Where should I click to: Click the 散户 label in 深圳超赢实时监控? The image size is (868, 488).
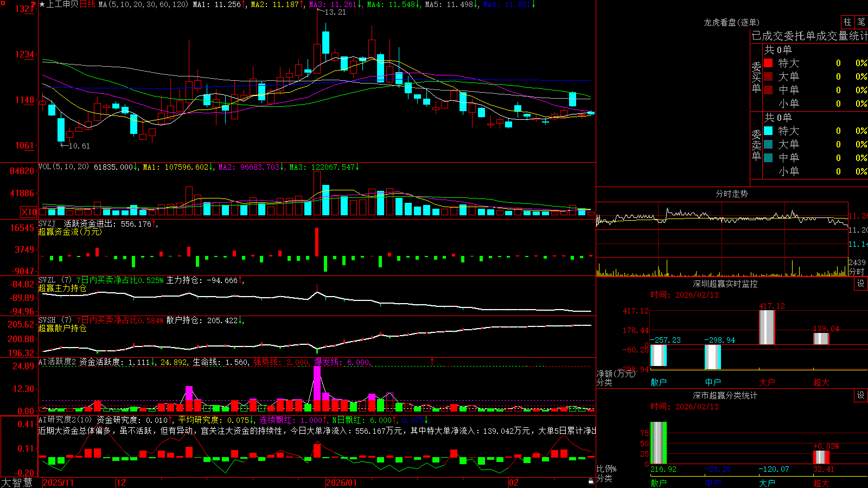(x=659, y=382)
